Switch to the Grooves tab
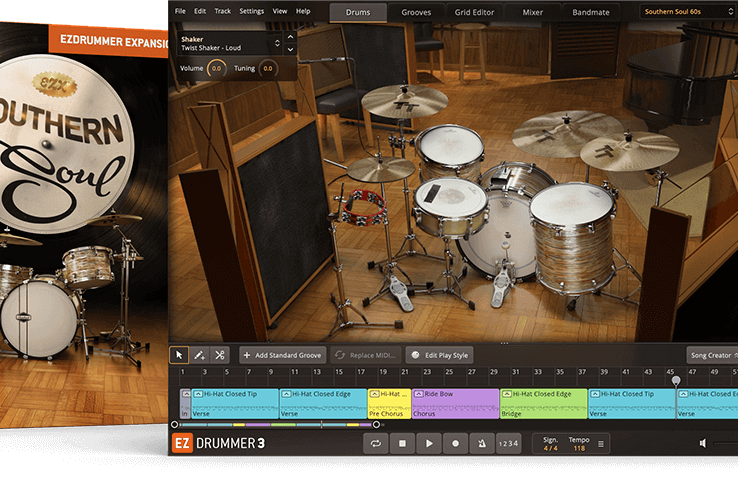Image resolution: width=738 pixels, height=488 pixels. 416,12
